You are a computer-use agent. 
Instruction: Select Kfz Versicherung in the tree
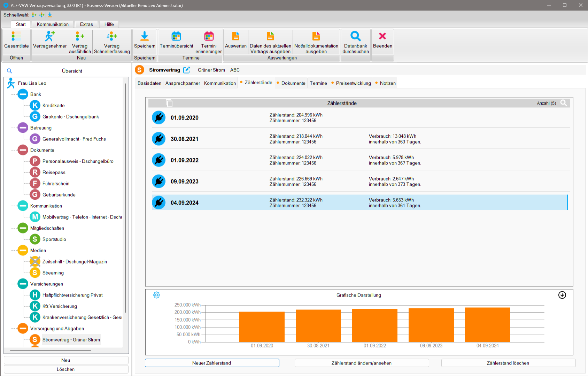(x=60, y=306)
